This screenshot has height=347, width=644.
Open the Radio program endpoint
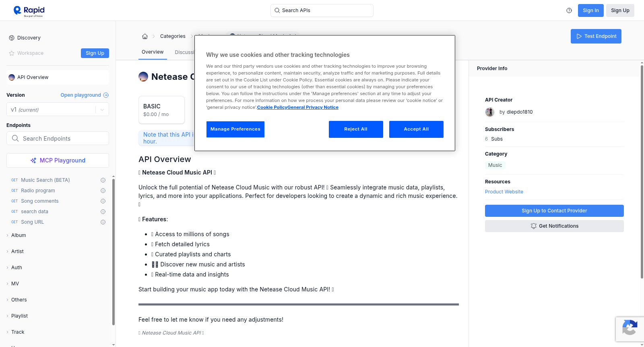tap(38, 191)
